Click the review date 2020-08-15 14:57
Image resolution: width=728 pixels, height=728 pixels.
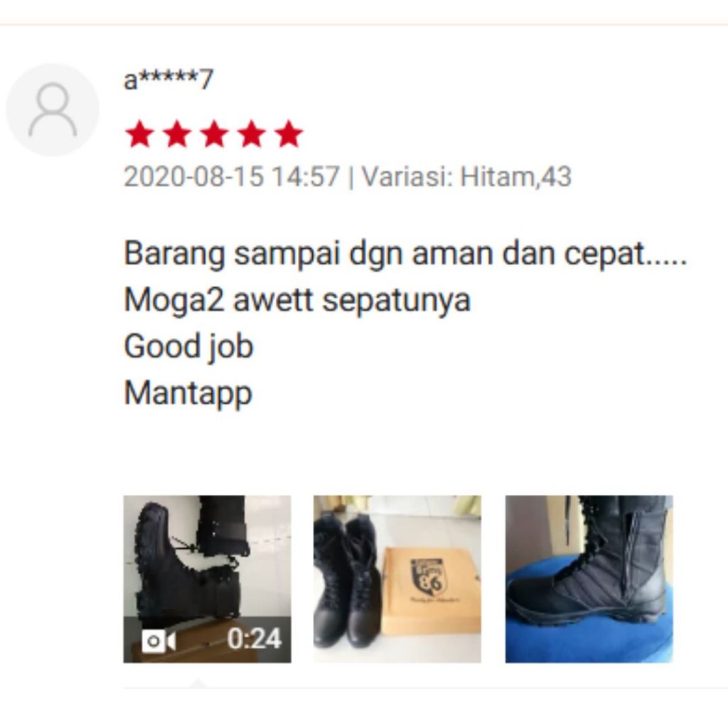(232, 176)
